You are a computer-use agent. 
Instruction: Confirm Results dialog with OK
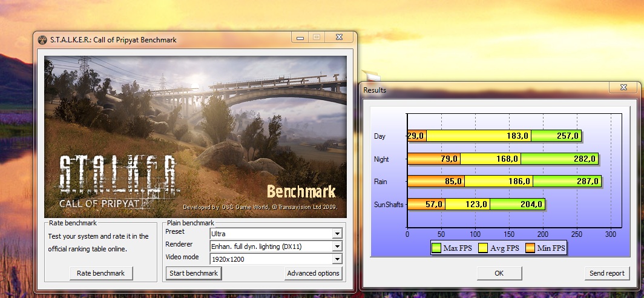pos(499,273)
